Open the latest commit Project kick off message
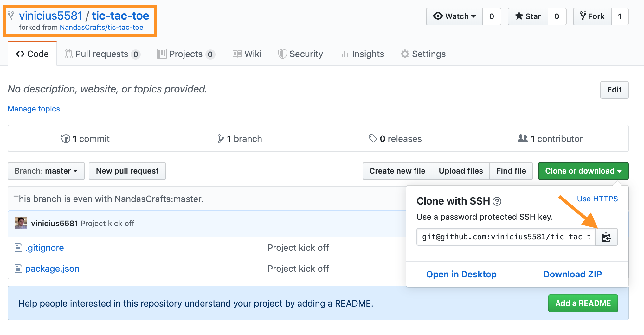This screenshot has height=335, width=644. click(x=107, y=224)
